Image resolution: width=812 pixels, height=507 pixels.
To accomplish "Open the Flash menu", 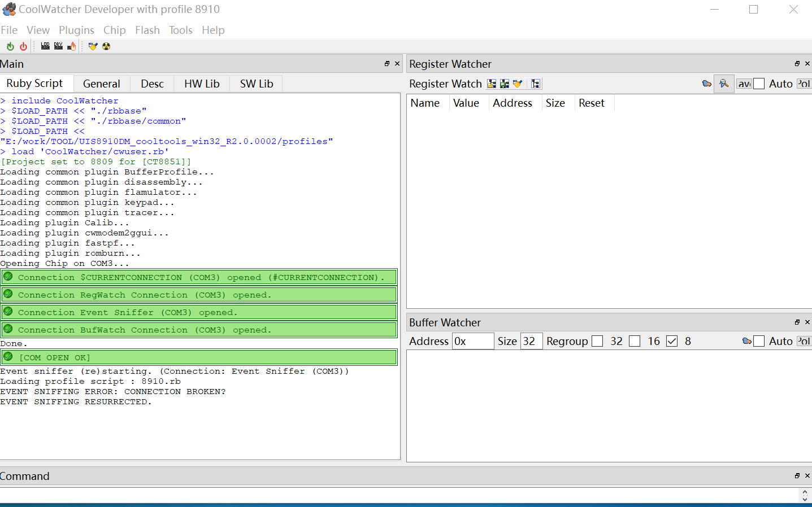I will (147, 30).
